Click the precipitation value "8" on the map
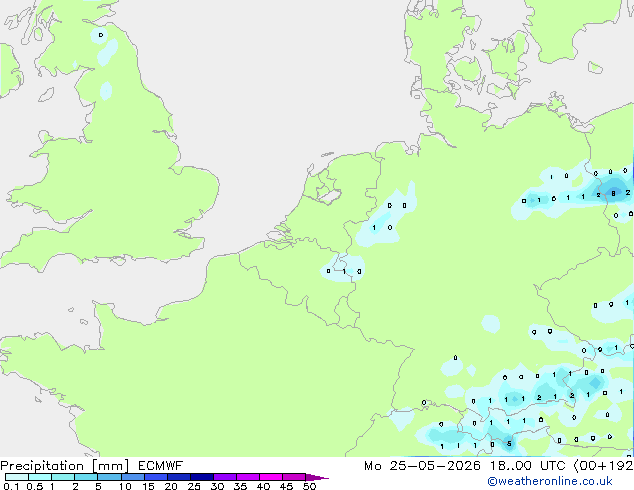 [x=613, y=194]
